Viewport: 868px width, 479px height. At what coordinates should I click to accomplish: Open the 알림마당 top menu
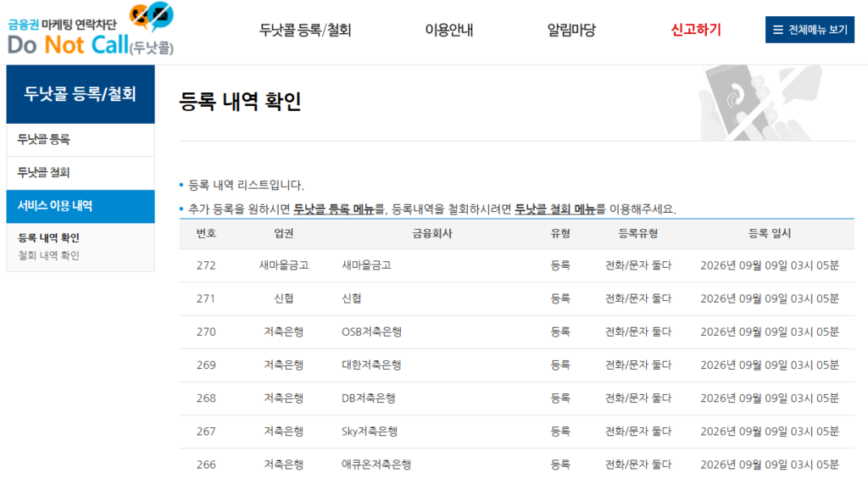click(571, 30)
